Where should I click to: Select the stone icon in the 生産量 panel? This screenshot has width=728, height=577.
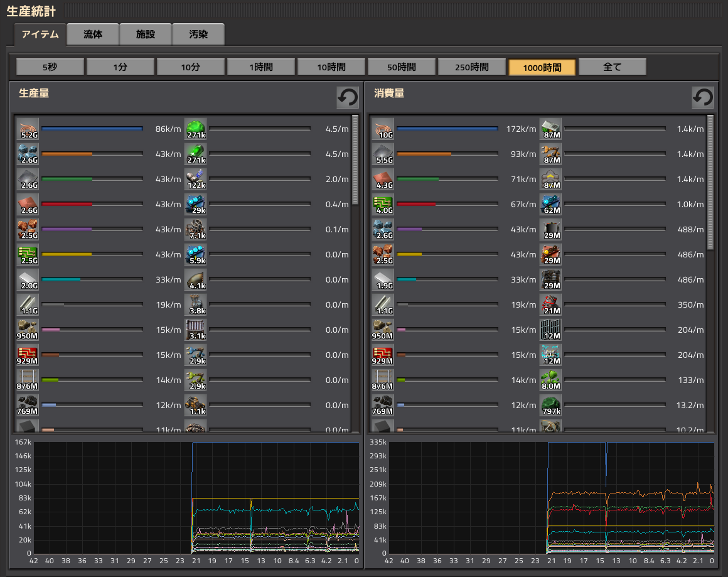pos(28,330)
